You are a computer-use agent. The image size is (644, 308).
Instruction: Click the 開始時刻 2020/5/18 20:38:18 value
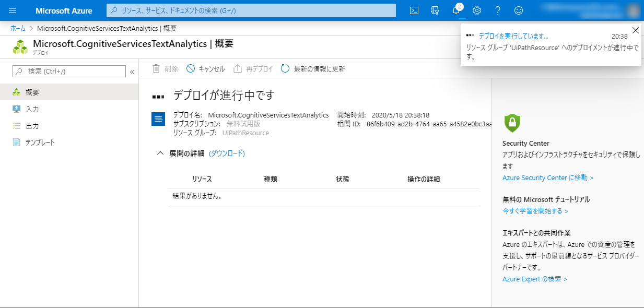tap(401, 115)
